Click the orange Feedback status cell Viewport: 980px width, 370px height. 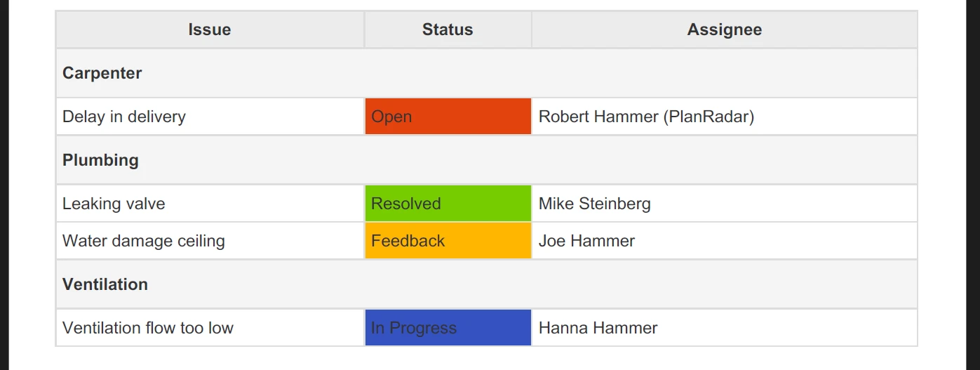[448, 241]
